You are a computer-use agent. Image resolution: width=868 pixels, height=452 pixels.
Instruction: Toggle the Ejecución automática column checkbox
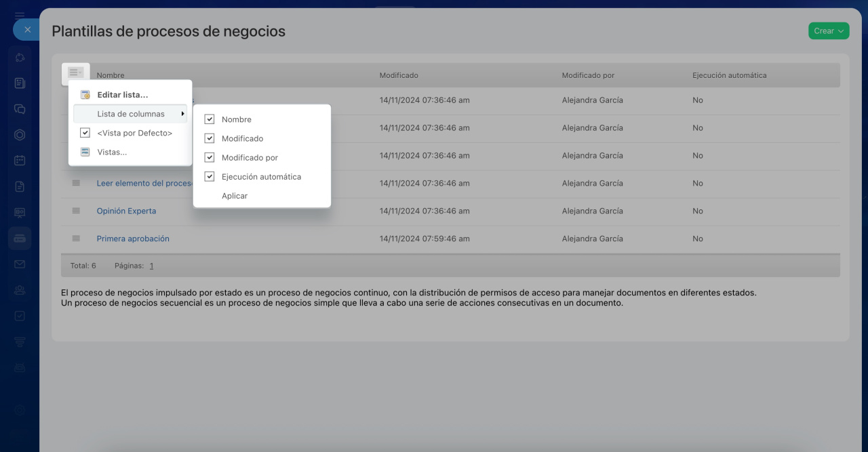[210, 176]
